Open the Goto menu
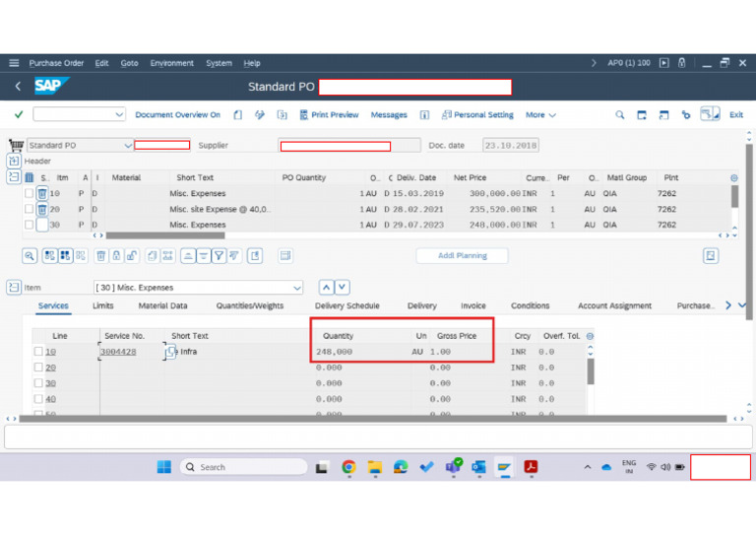This screenshot has width=756, height=535. 129,63
